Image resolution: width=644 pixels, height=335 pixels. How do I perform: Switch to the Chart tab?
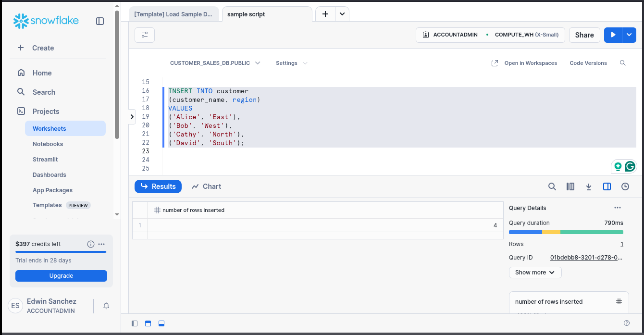click(x=206, y=186)
